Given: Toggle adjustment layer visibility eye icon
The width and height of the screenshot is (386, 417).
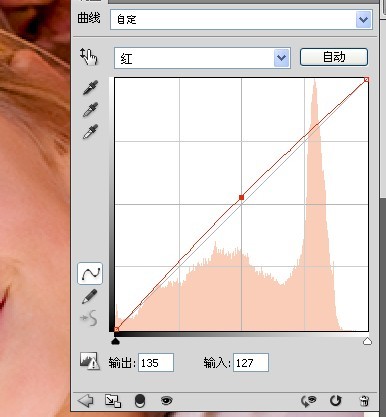Looking at the screenshot, I should click(166, 400).
